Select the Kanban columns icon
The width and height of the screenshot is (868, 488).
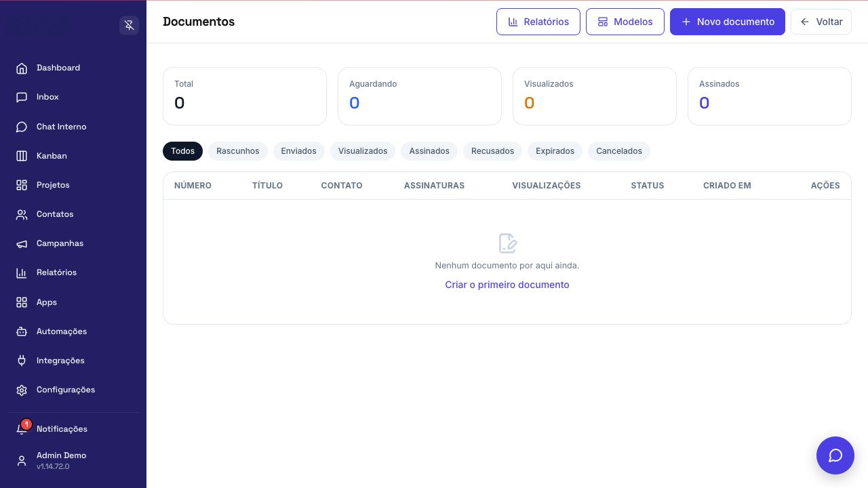pyautogui.click(x=22, y=156)
